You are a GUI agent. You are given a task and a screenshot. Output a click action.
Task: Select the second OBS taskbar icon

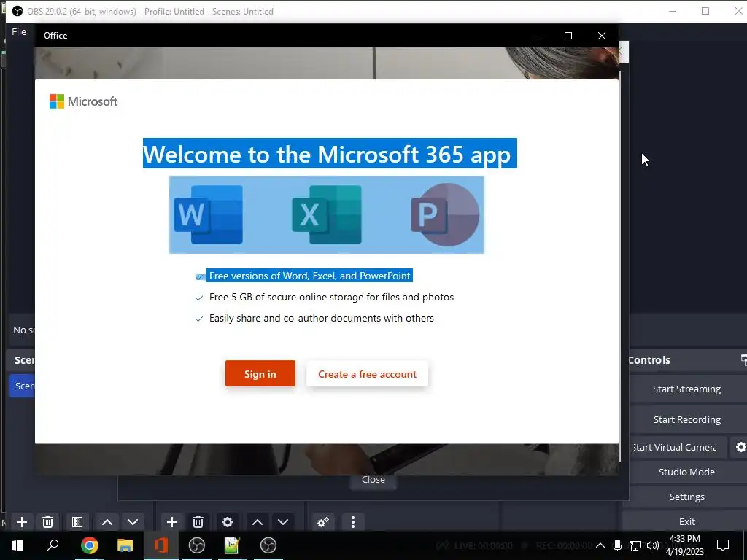[x=268, y=545]
